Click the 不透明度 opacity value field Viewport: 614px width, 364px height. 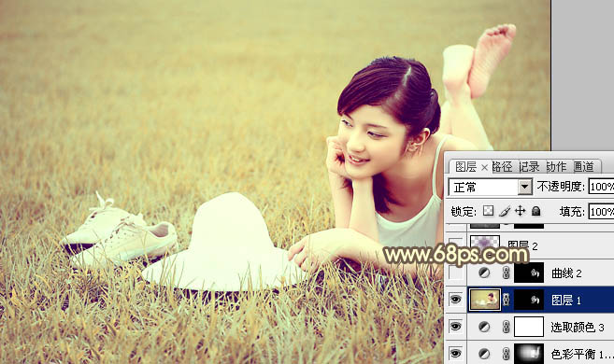tap(601, 187)
